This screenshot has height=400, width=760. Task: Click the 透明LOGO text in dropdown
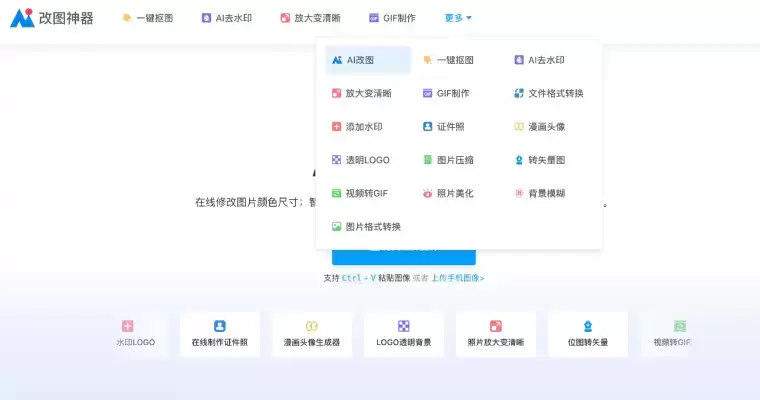click(x=367, y=160)
